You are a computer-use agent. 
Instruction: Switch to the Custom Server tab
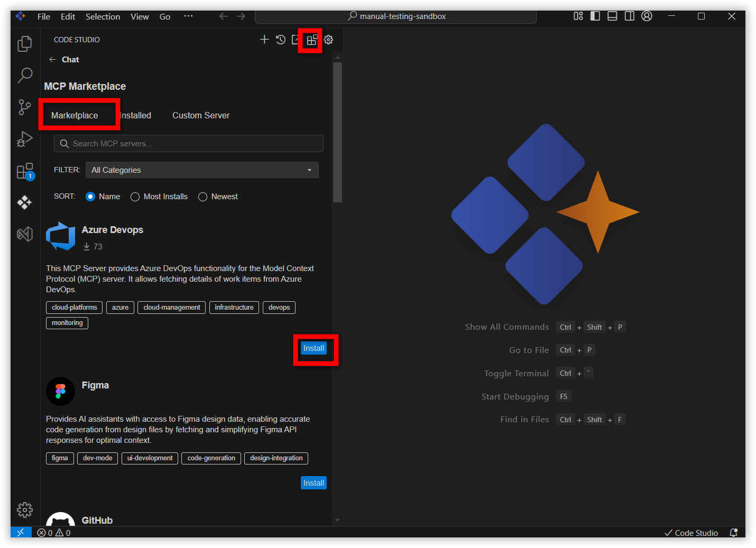point(201,115)
